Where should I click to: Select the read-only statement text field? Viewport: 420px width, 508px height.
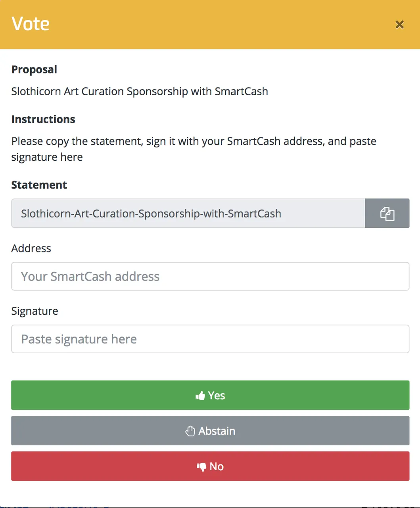(188, 213)
